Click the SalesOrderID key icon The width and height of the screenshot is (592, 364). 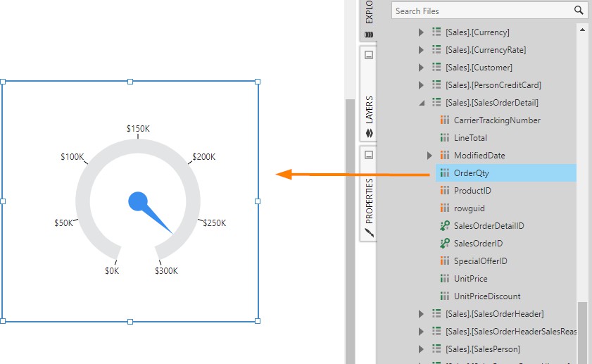pyautogui.click(x=444, y=244)
